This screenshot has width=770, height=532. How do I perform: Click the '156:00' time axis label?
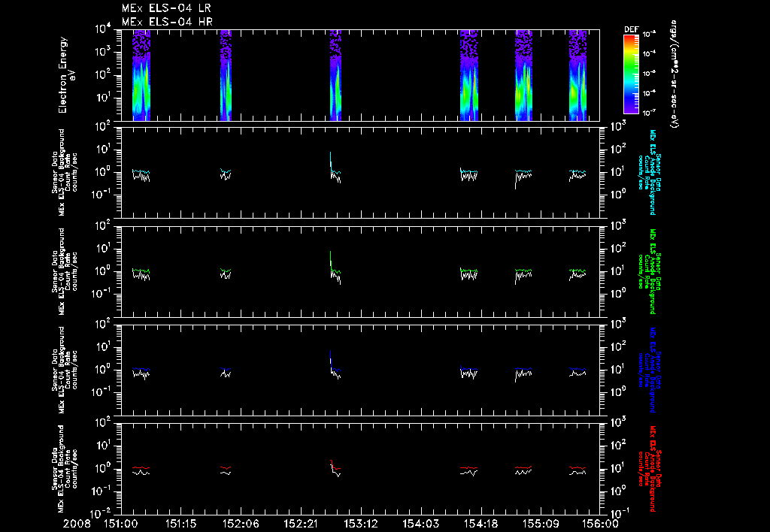[x=600, y=524]
